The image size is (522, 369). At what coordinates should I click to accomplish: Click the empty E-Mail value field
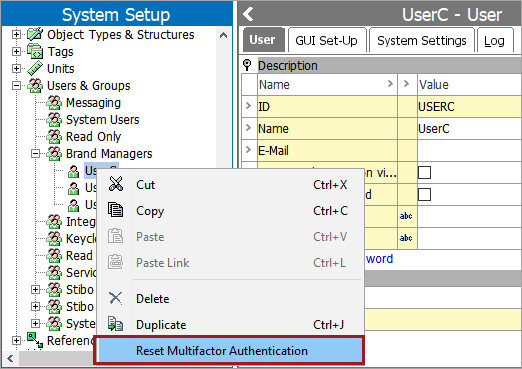(x=469, y=151)
